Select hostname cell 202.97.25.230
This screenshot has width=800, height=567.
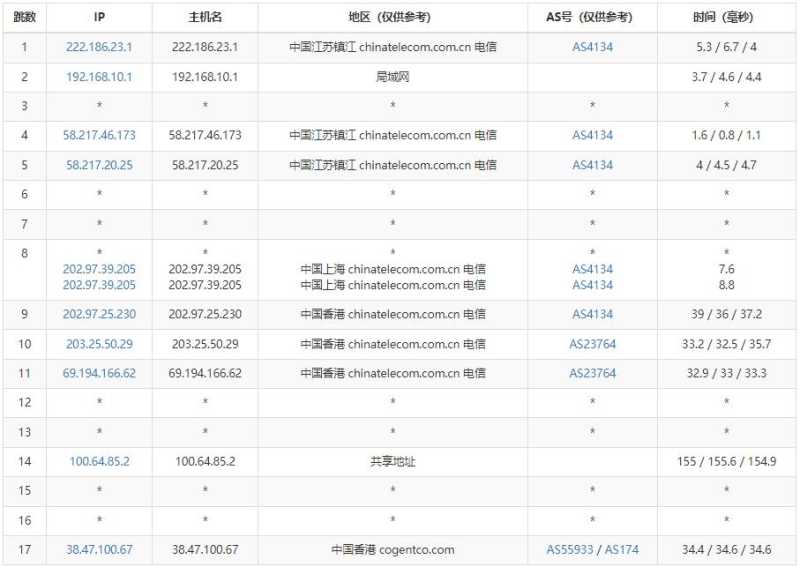[x=205, y=314]
